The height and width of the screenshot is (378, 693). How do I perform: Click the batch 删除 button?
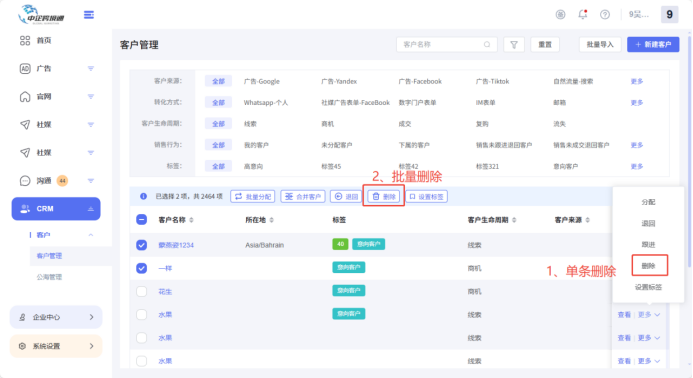[384, 197]
